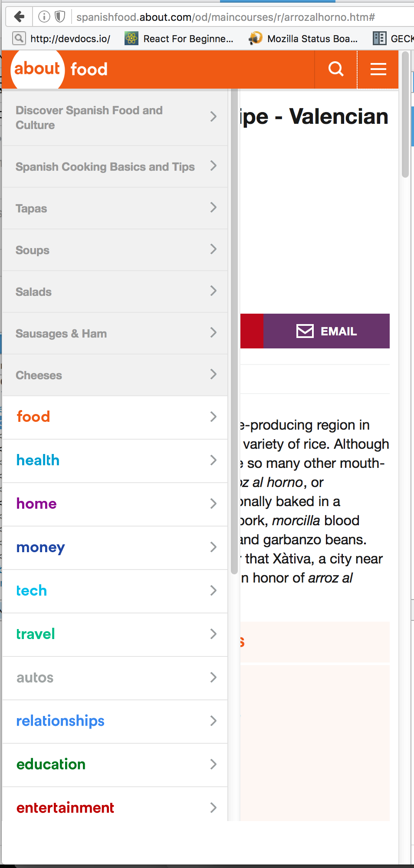This screenshot has height=868, width=414.
Task: Expand the Tapas menu chevron
Action: [x=213, y=208]
